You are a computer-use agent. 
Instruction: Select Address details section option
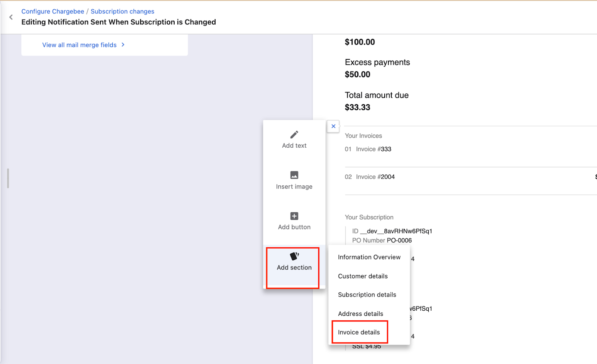point(360,314)
